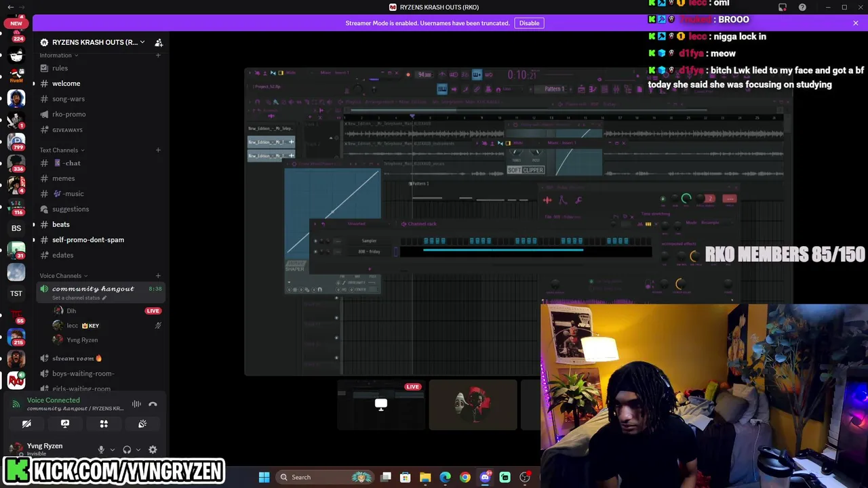Open the -music channel
868x488 pixels.
(x=100, y=194)
